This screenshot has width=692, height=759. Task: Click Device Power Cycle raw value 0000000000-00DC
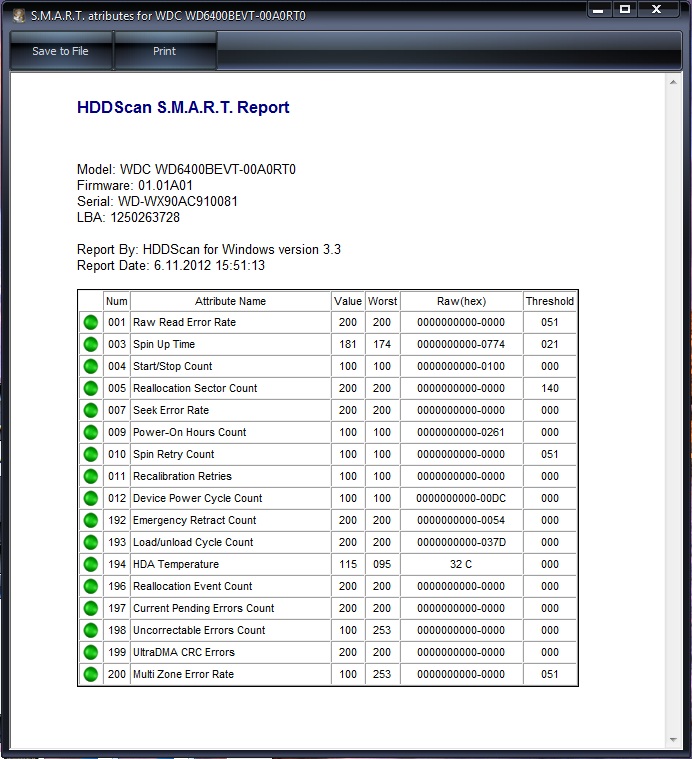point(461,499)
